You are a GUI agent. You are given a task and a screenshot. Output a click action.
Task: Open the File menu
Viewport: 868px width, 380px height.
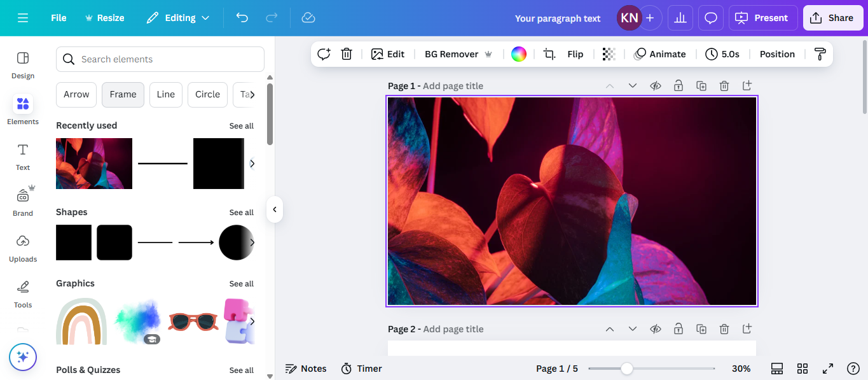click(58, 17)
